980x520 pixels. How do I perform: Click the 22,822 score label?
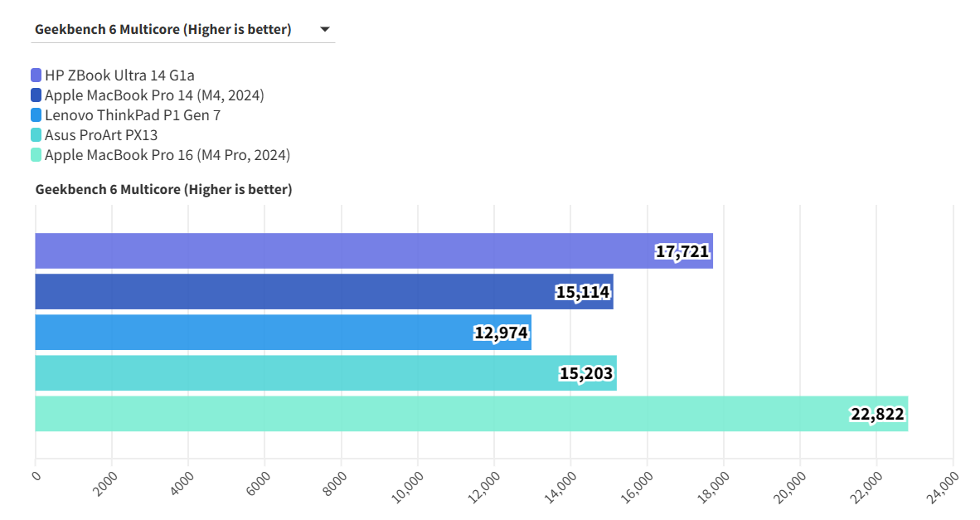[x=877, y=414]
